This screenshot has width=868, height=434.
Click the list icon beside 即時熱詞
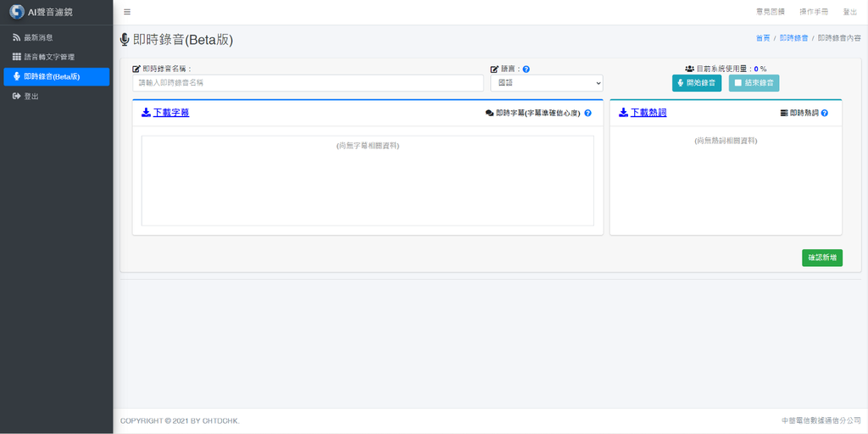[784, 113]
